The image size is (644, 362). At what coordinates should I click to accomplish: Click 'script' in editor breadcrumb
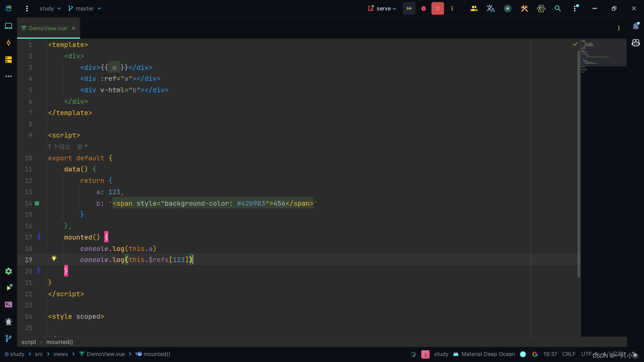29,342
